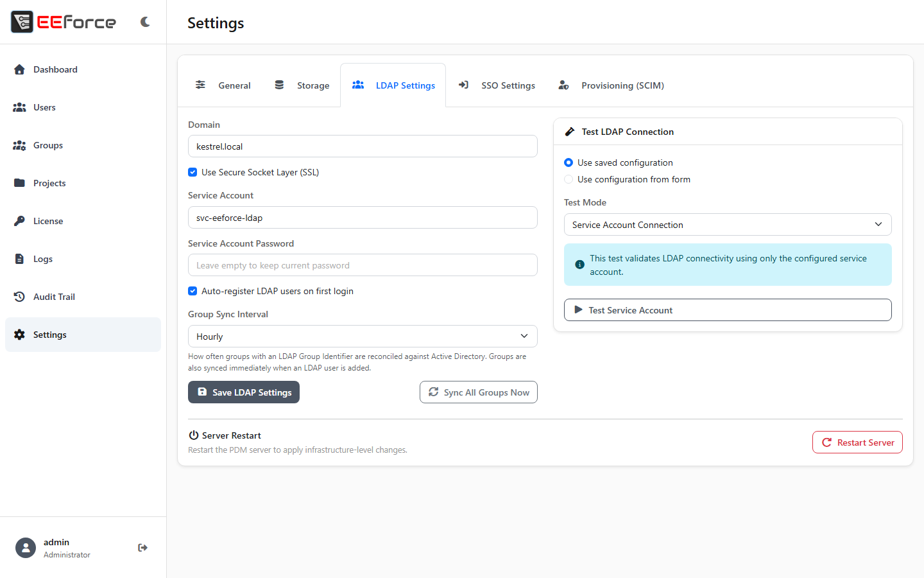924x578 pixels.
Task: Open the Audit Trail page
Action: [83, 297]
